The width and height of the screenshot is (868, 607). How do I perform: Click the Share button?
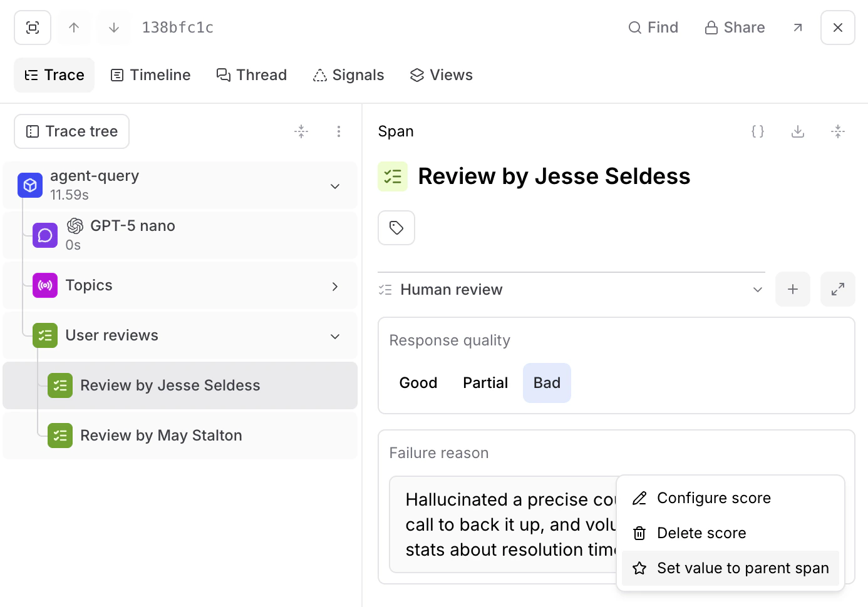coord(735,28)
